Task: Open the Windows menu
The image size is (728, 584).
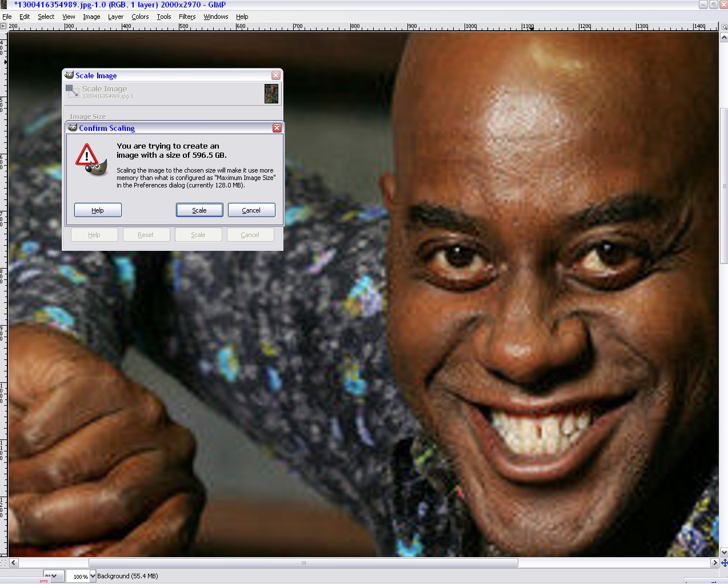Action: tap(216, 17)
